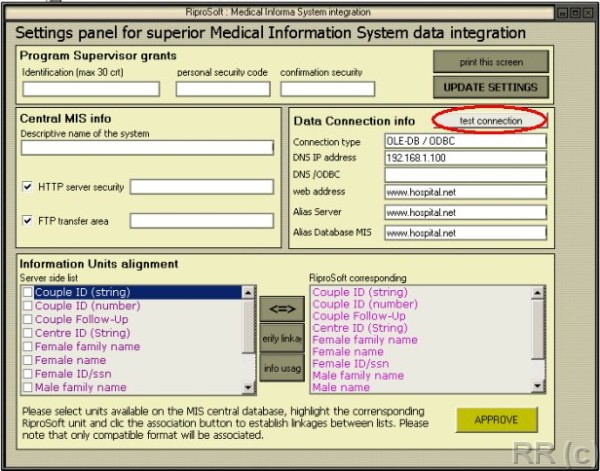
Task: Check the Couple ID (string) server-side checkbox
Action: click(x=28, y=292)
